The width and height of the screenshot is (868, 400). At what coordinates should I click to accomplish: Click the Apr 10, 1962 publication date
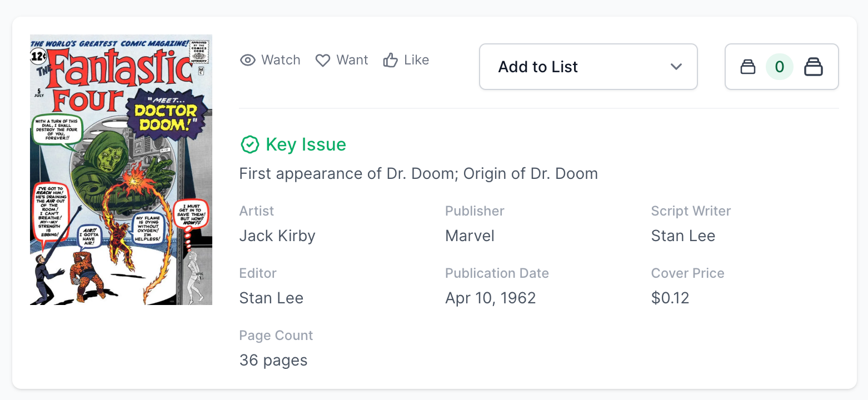(490, 298)
